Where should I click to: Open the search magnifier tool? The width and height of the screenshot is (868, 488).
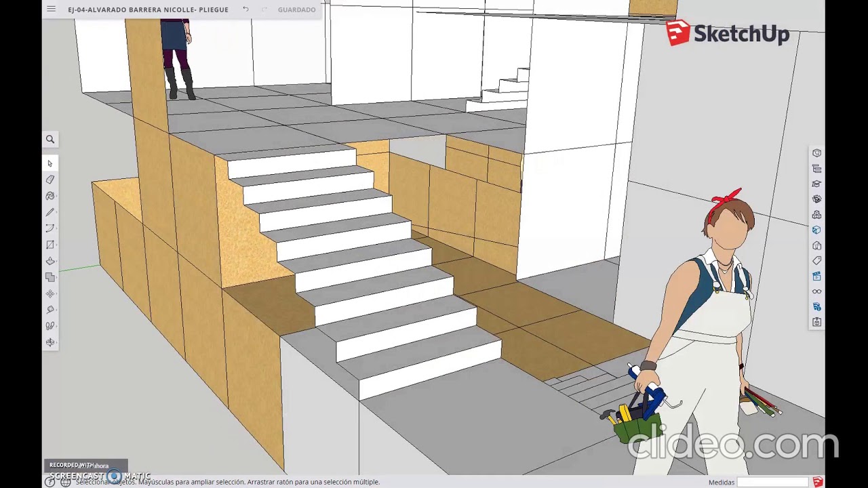click(50, 139)
